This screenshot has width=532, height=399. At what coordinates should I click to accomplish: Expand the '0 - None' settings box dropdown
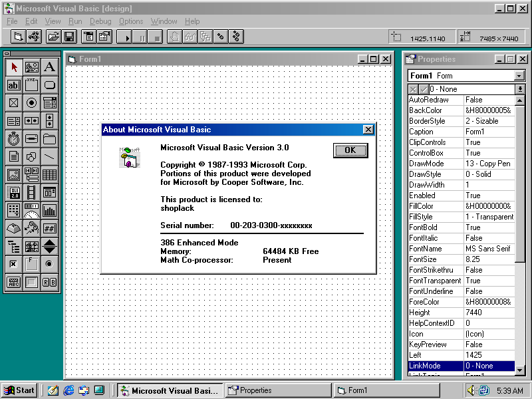point(520,89)
